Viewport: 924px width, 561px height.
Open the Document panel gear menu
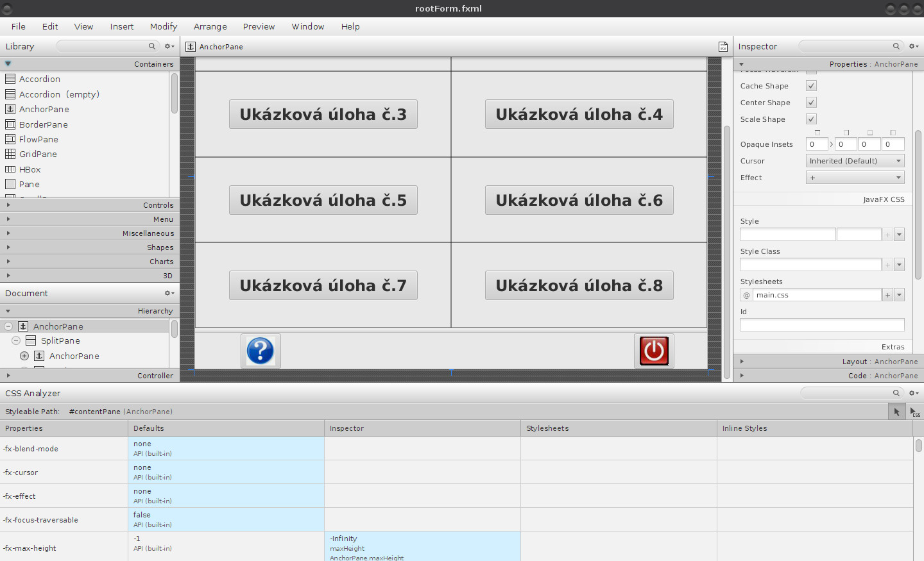pos(169,293)
